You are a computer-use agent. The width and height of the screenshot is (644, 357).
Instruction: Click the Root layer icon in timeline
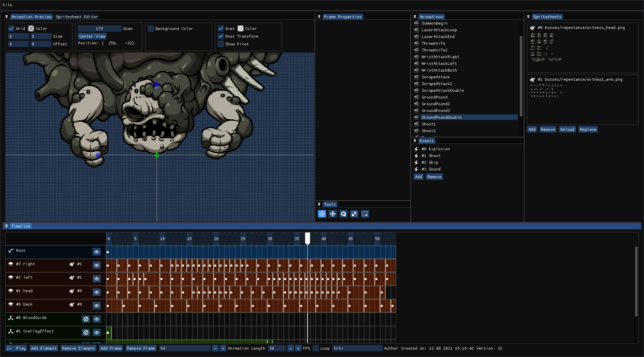tap(11, 251)
